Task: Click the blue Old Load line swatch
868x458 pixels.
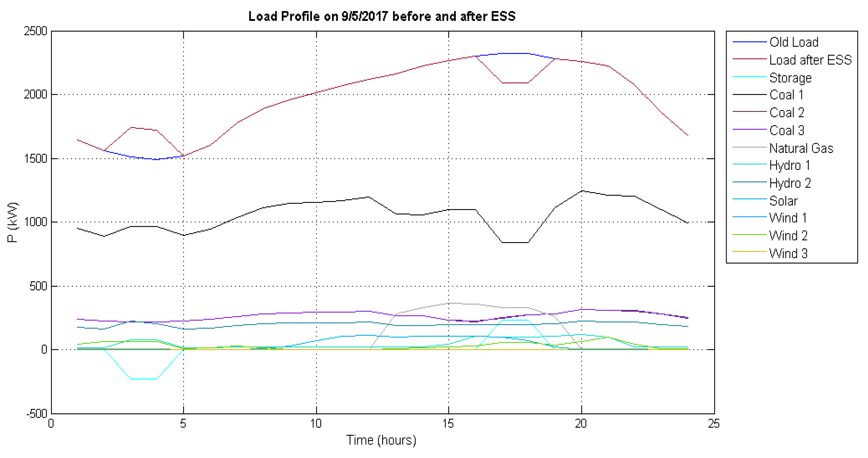Action: pyautogui.click(x=749, y=42)
